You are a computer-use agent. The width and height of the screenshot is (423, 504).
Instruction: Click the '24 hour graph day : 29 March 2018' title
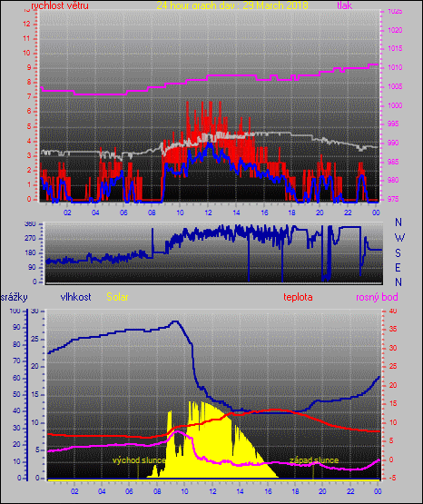pyautogui.click(x=232, y=5)
